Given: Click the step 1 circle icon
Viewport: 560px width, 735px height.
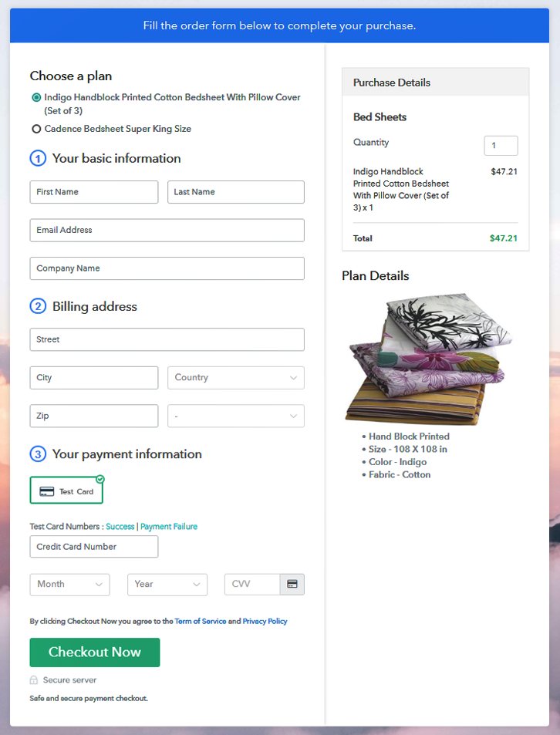Looking at the screenshot, I should (38, 159).
